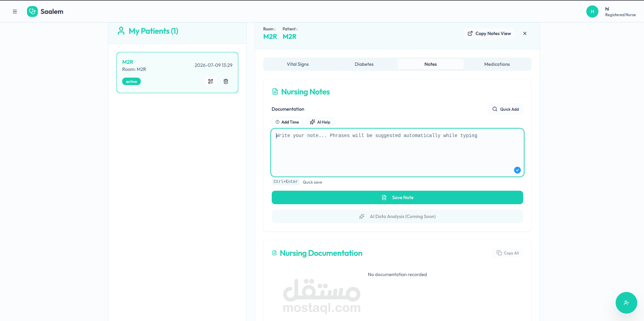This screenshot has width=644, height=321.
Task: Save the nursing note
Action: point(397,197)
